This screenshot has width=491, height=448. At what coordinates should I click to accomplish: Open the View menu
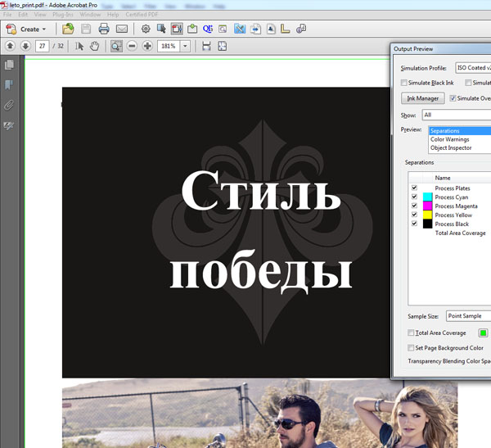tap(40, 15)
